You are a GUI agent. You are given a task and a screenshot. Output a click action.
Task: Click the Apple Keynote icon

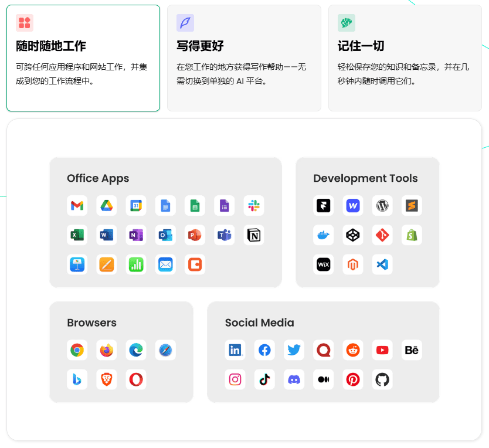tap(77, 264)
